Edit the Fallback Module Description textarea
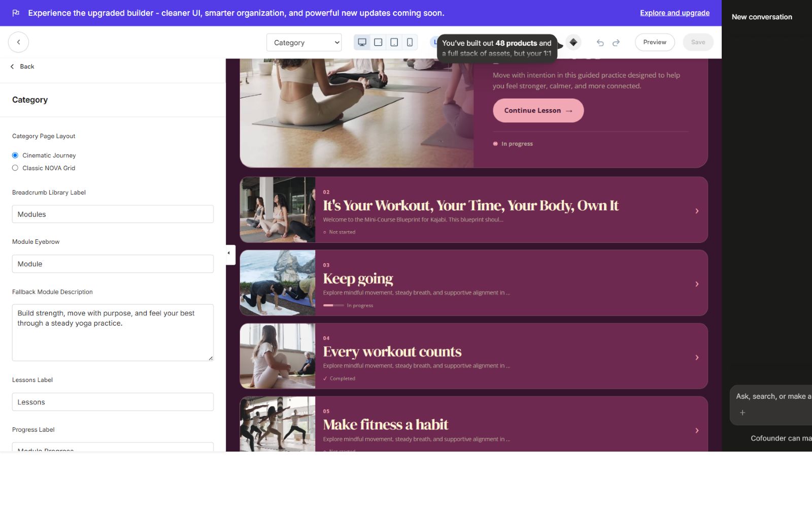 click(x=113, y=333)
